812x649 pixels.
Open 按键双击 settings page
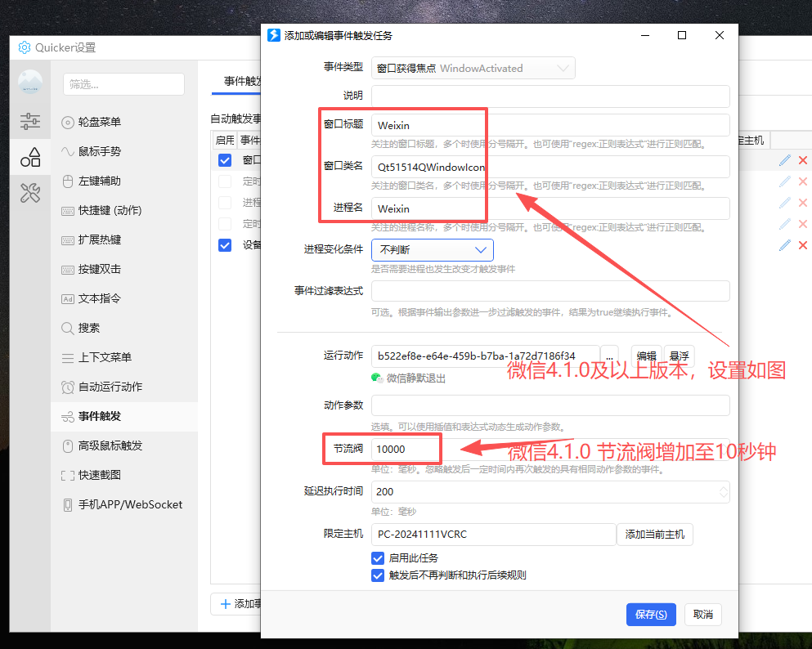pos(124,269)
